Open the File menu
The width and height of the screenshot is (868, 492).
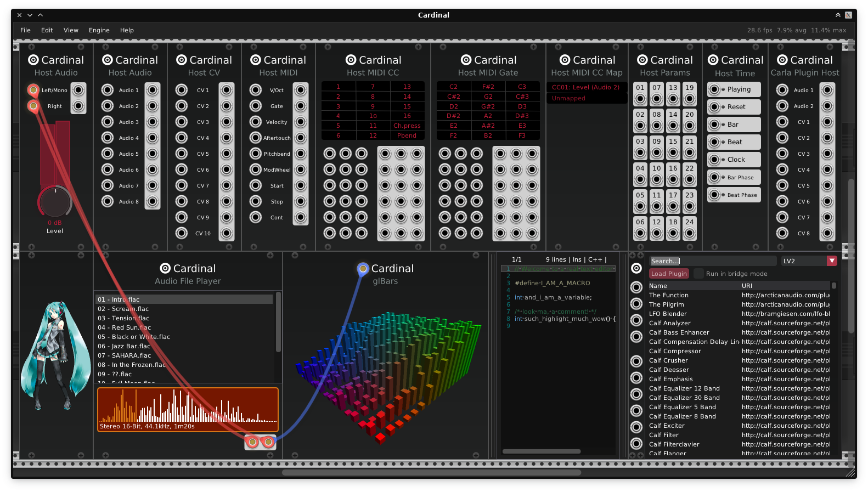(x=25, y=30)
